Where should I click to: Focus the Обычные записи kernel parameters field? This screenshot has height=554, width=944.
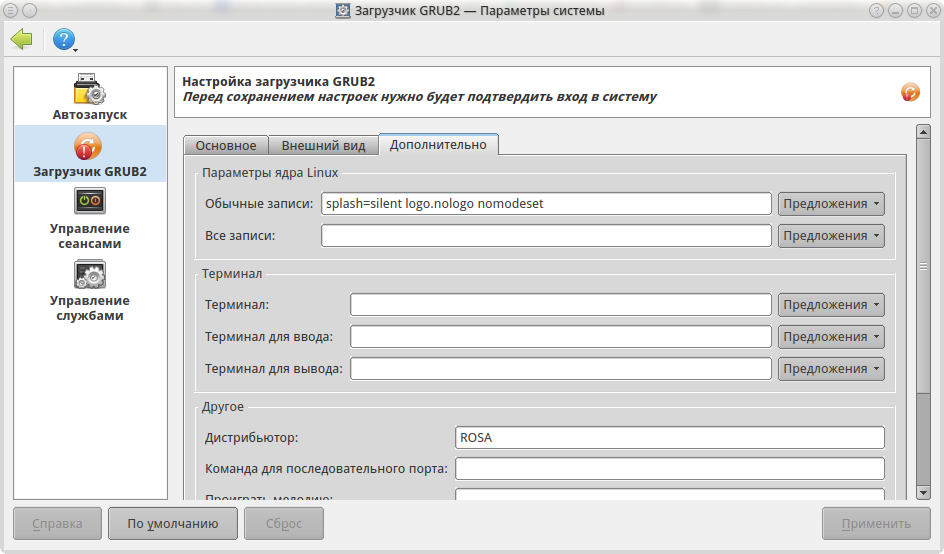click(546, 204)
